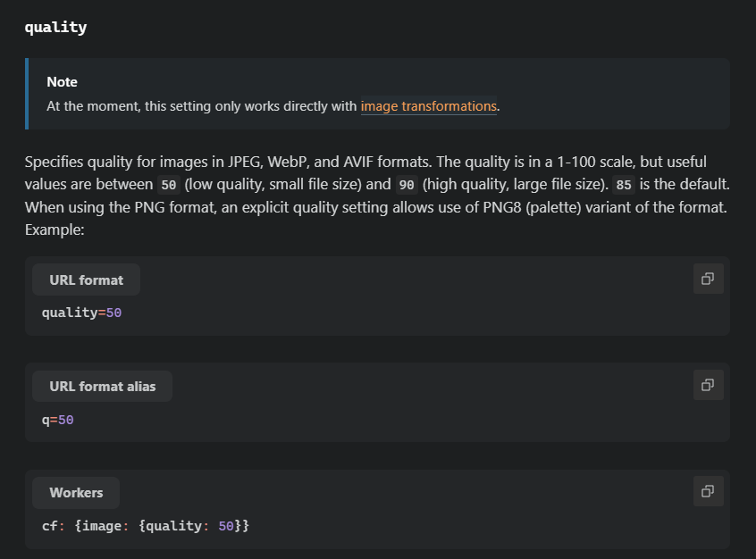Click the q=50 code line

[58, 419]
